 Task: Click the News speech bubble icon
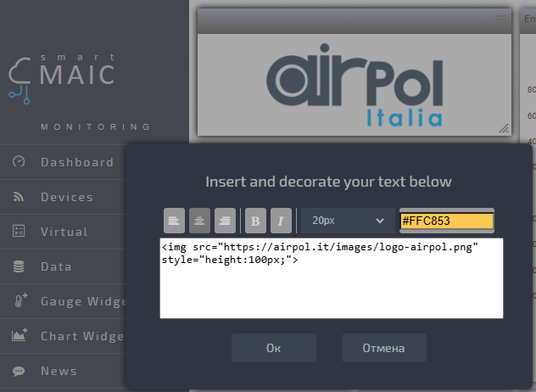pos(19,371)
